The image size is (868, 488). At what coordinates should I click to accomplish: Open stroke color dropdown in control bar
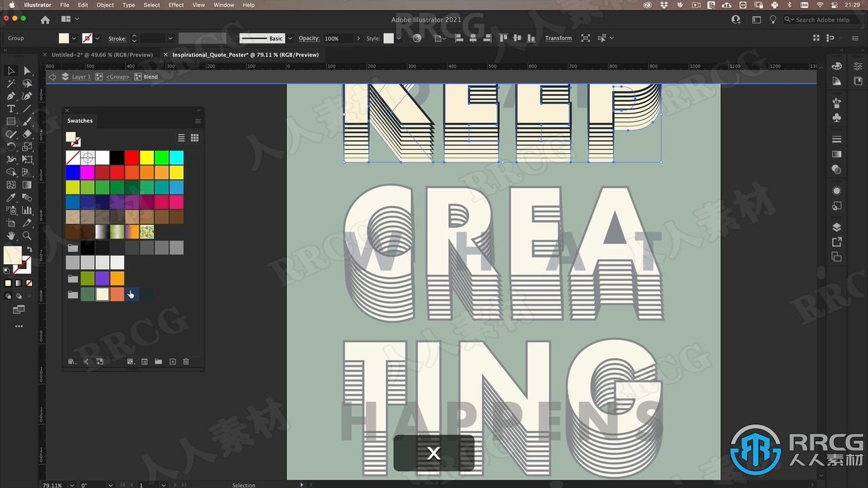tap(97, 38)
